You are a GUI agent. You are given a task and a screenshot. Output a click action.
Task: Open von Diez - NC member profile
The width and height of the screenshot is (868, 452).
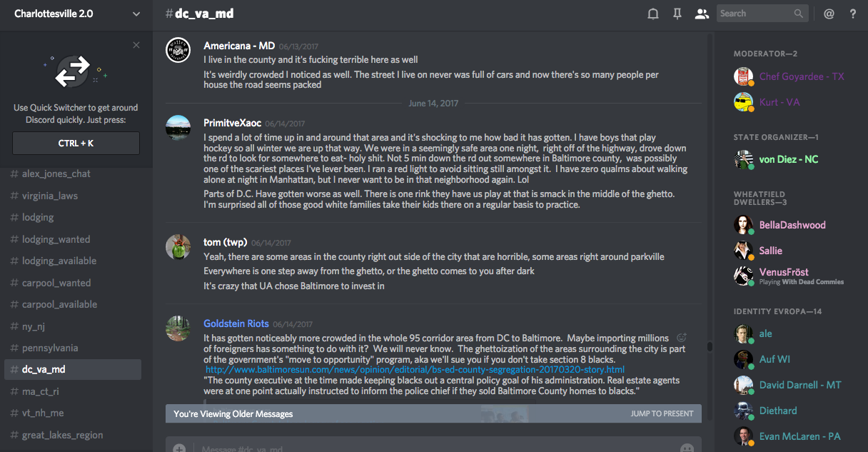pos(788,159)
